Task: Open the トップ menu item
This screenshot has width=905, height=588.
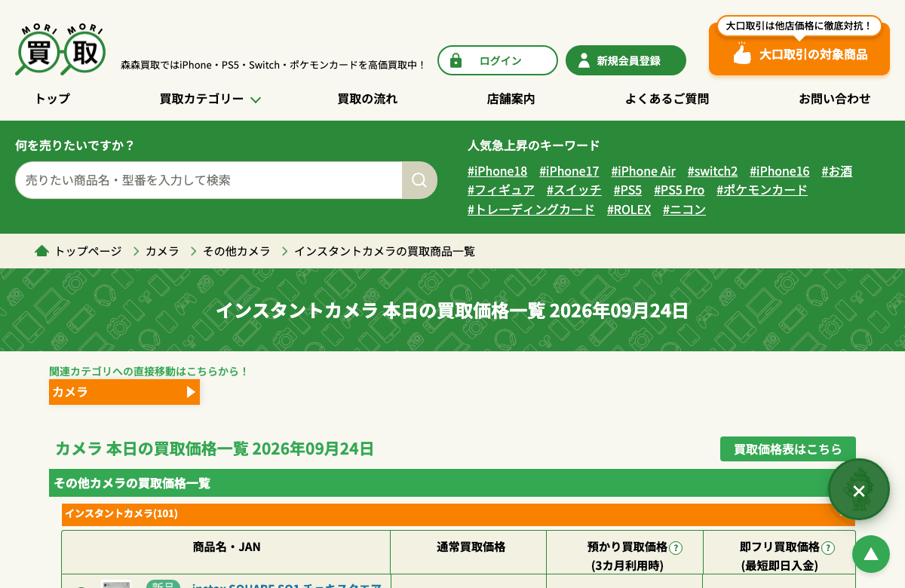Action: 52,99
